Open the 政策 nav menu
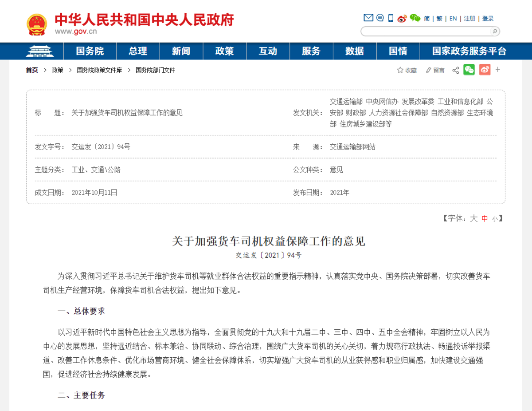The height and width of the screenshot is (411, 532). pyautogui.click(x=224, y=51)
